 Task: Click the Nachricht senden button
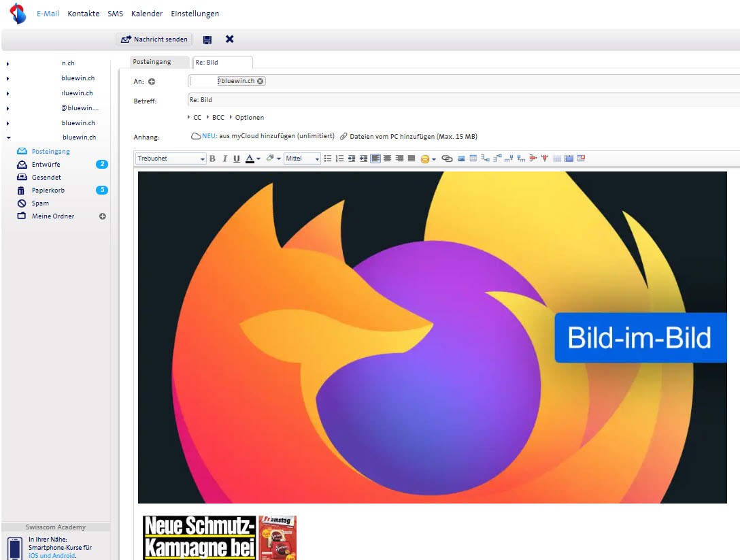pos(154,39)
